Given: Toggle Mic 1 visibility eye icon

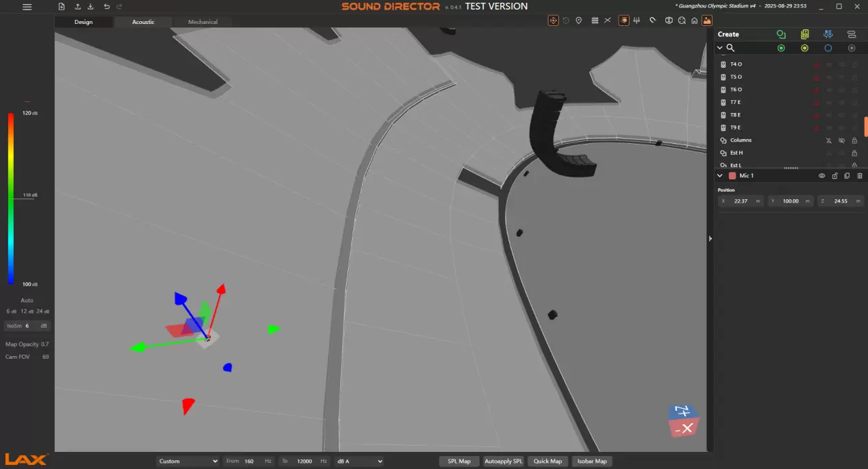Looking at the screenshot, I should (822, 176).
